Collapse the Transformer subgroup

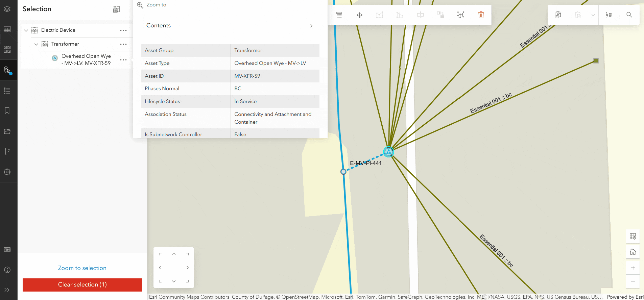pyautogui.click(x=36, y=44)
